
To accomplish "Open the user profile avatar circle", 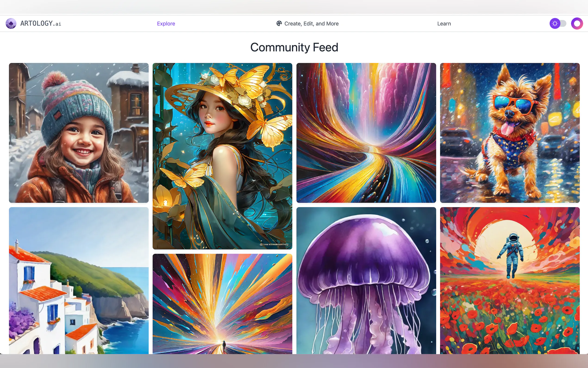I will coord(577,24).
